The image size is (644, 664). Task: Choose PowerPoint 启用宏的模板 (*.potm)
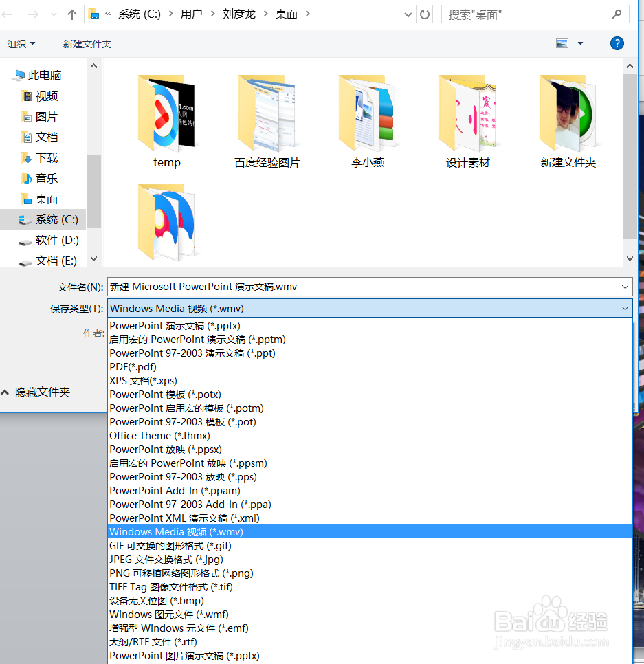coord(370,408)
